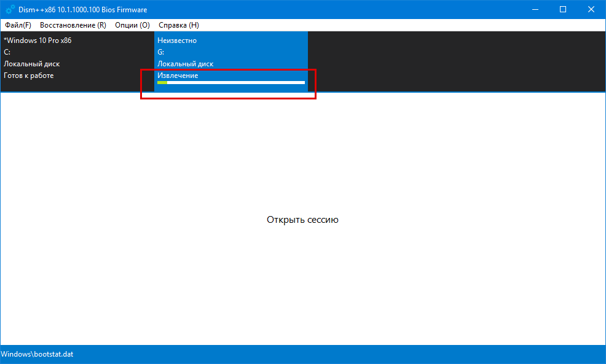The image size is (606, 364).
Task: Select the *Windows 10 Pro x86 image tile
Action: point(77,61)
